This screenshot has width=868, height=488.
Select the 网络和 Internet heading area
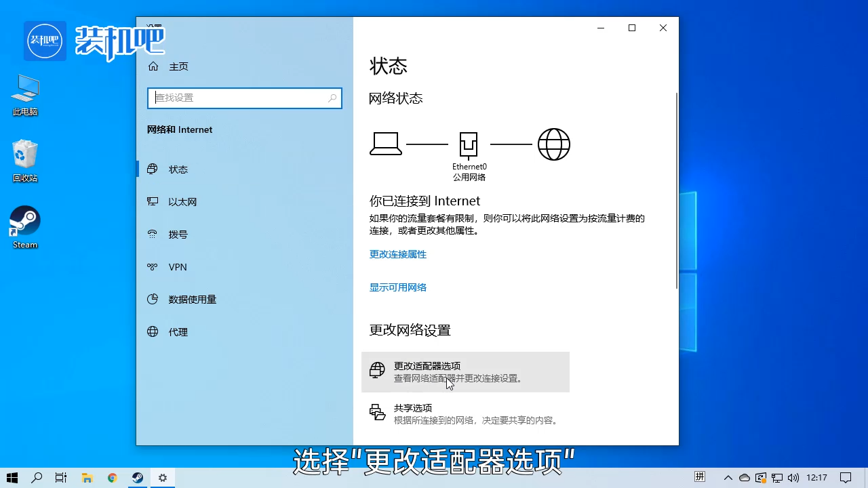point(179,129)
